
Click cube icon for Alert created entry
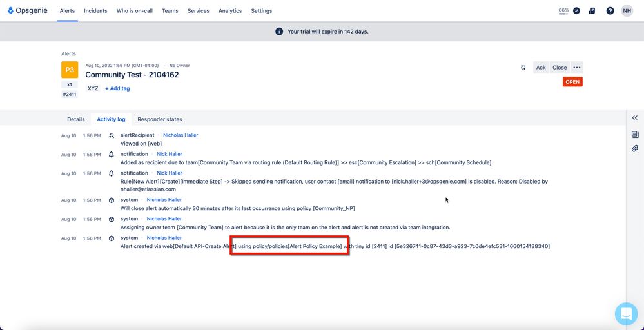click(112, 238)
